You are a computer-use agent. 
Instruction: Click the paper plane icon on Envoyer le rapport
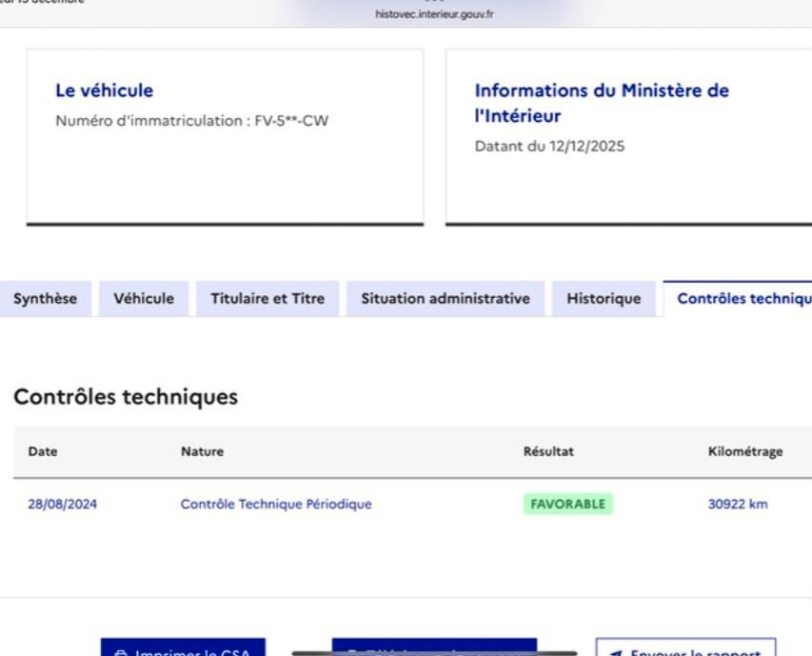(x=617, y=653)
